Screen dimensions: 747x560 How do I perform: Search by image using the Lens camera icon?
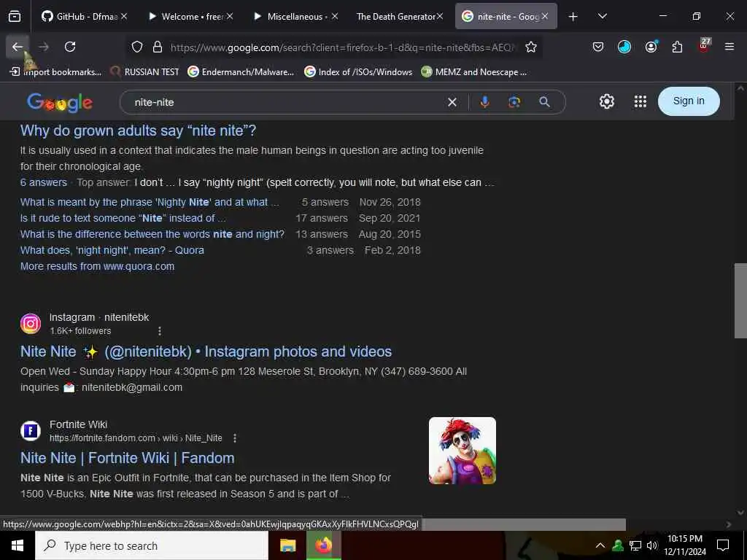(x=514, y=102)
